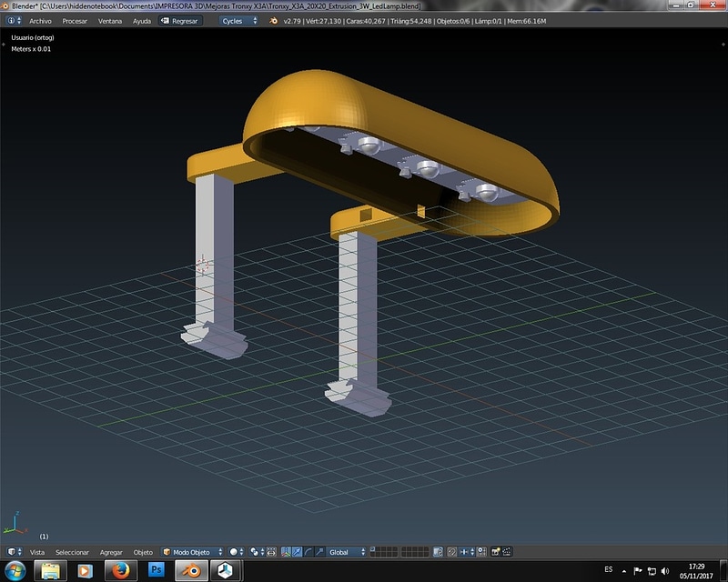Toggle manipulate center points only
Image resolution: width=728 pixels, height=582 pixels.
point(272,552)
